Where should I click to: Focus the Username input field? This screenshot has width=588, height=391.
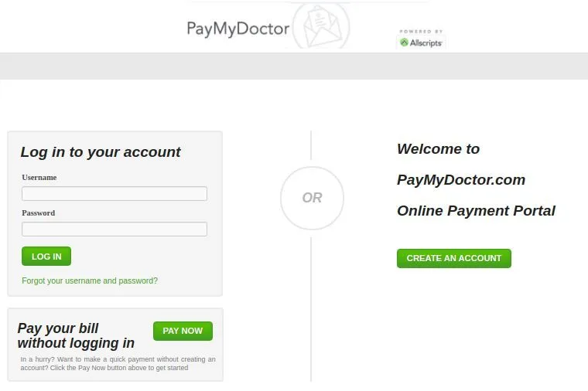[x=115, y=194]
